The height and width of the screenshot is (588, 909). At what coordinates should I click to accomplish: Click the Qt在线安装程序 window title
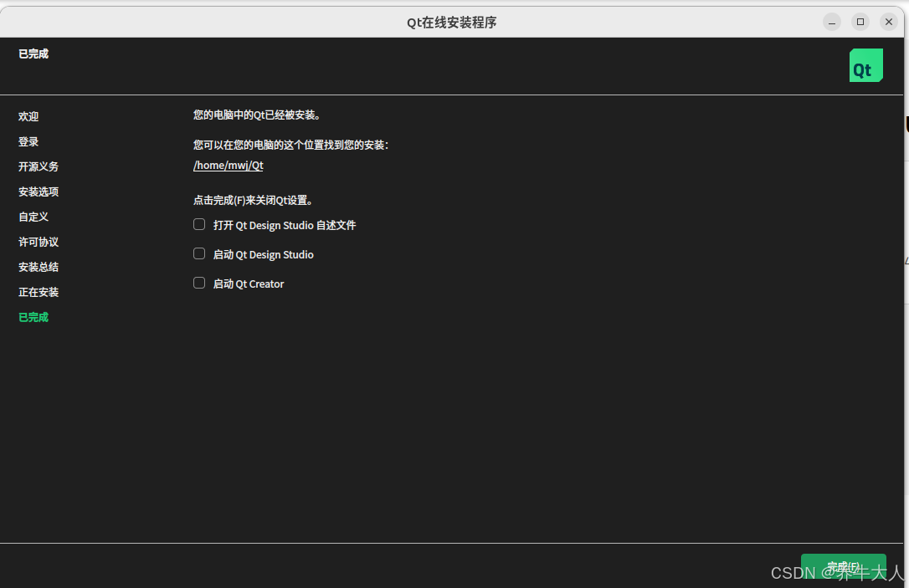coord(452,23)
